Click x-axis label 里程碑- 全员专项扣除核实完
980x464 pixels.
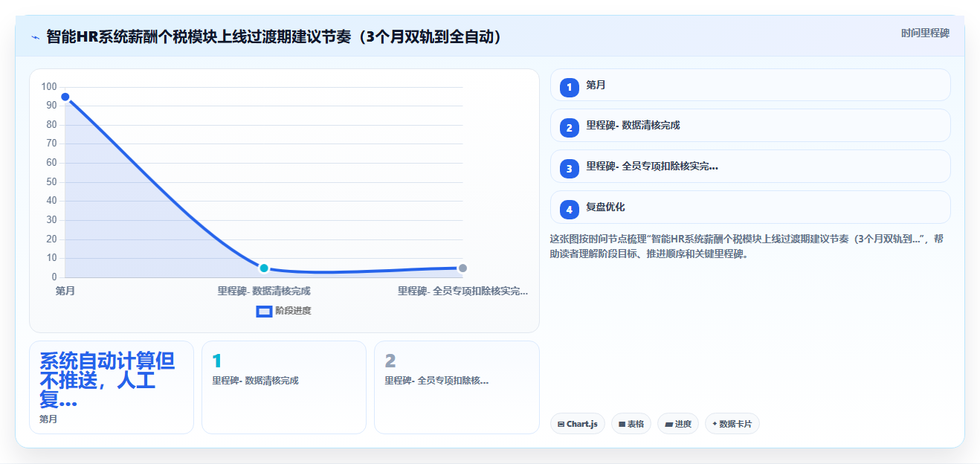tap(462, 291)
